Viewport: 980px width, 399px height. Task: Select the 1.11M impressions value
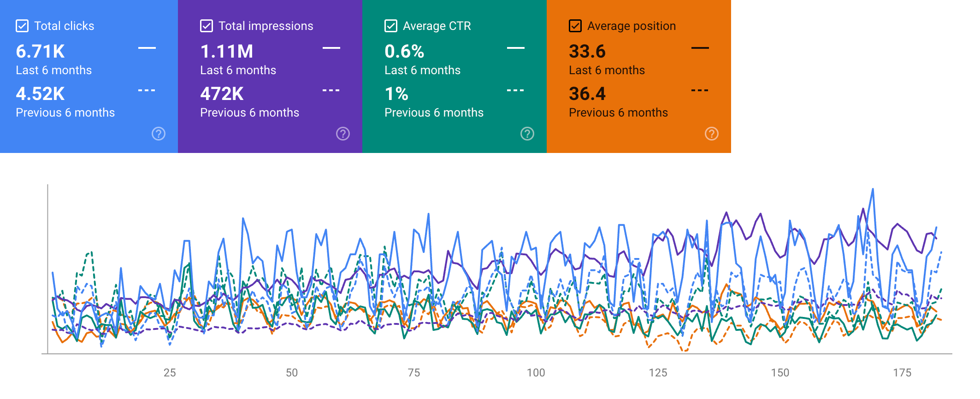[227, 51]
